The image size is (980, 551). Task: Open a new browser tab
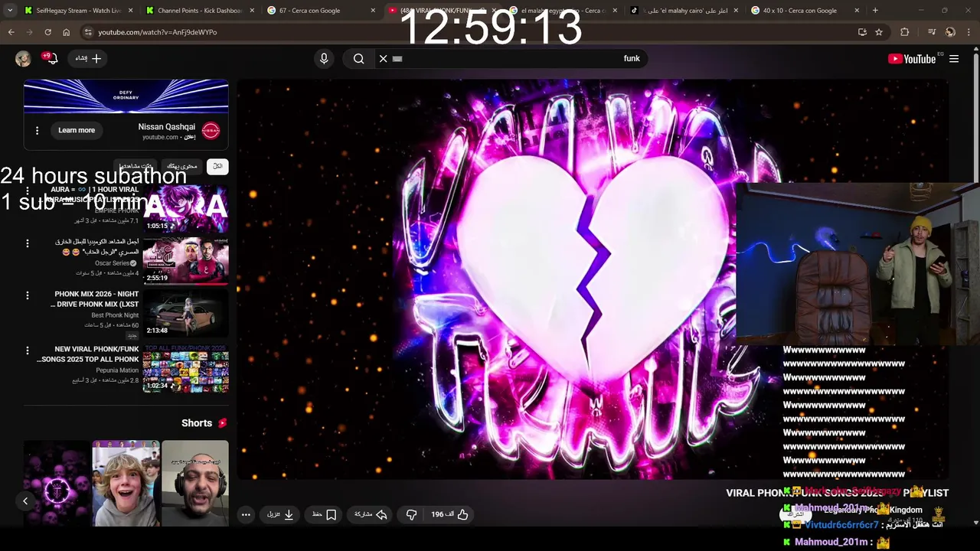tap(875, 11)
